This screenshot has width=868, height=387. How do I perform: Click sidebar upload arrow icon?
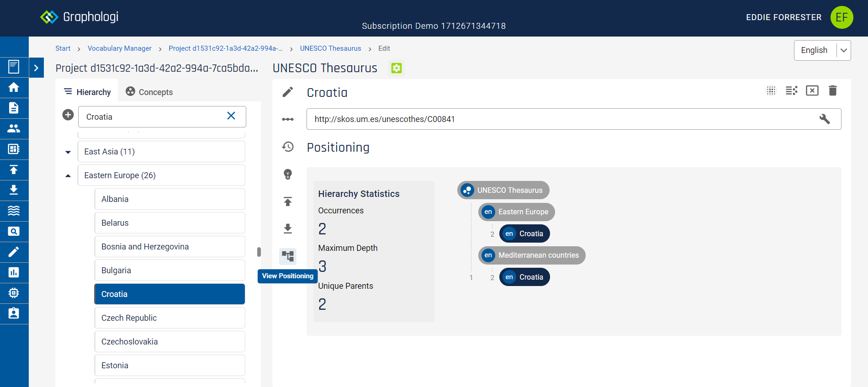pyautogui.click(x=14, y=170)
